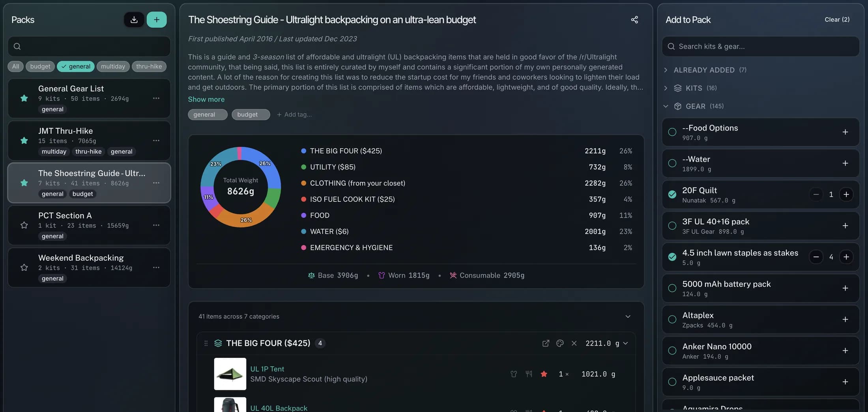This screenshot has height=412, width=868.
Task: Favorite the PCT Section A pack
Action: coord(24,225)
